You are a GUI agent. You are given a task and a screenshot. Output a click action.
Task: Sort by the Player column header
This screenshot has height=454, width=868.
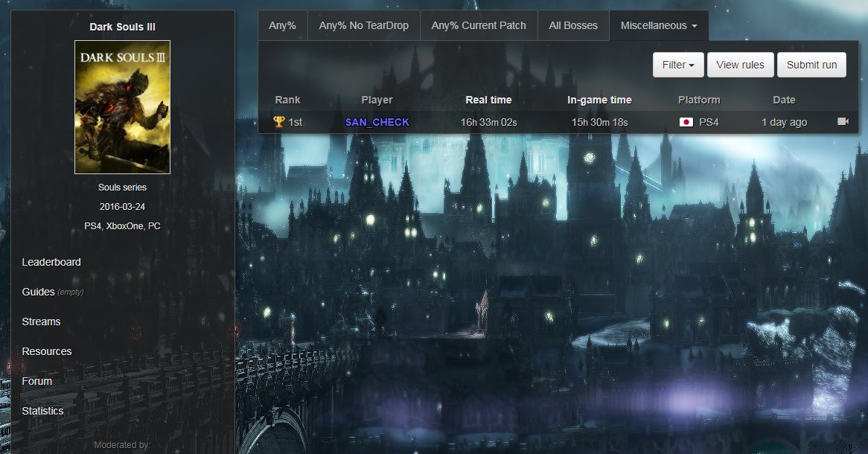coord(377,100)
